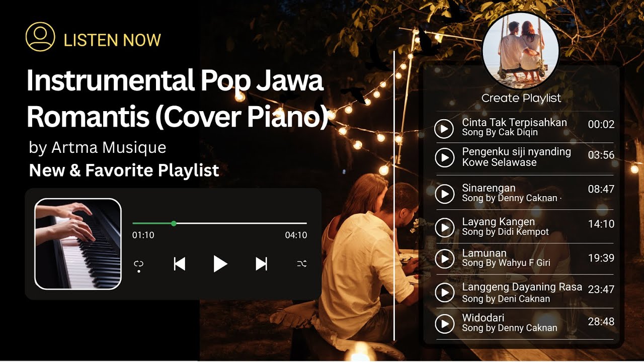
Task: Click the timestamp 23:47
Action: coord(601,290)
